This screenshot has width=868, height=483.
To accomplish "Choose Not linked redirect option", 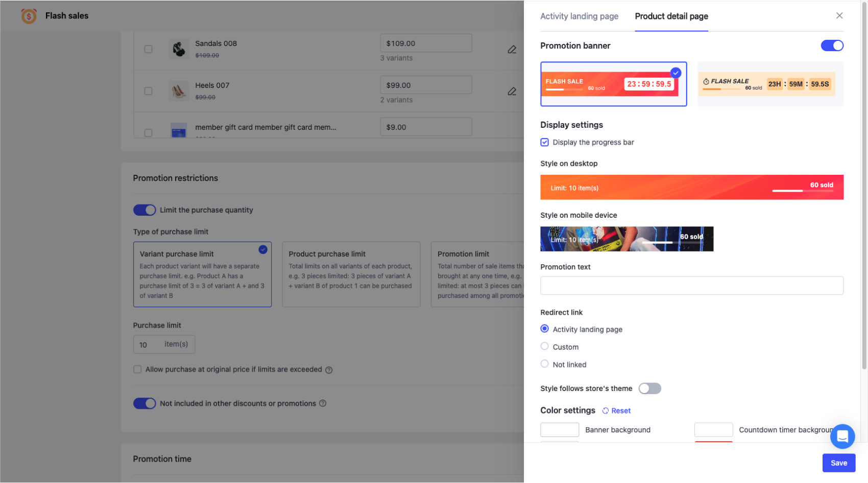I will pos(545,364).
